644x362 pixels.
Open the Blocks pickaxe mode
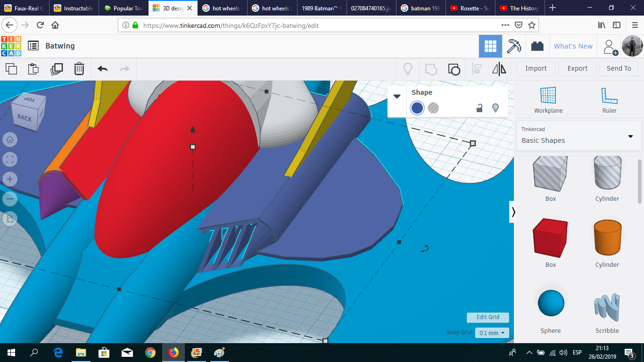514,46
